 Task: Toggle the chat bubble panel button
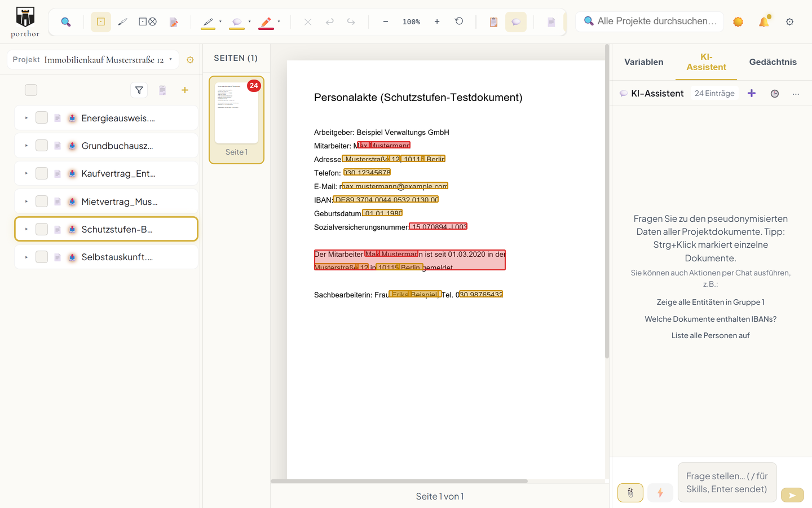(516, 22)
